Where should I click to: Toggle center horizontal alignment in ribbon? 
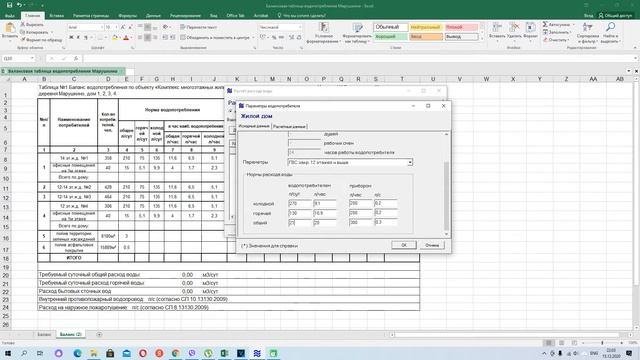tap(147, 37)
